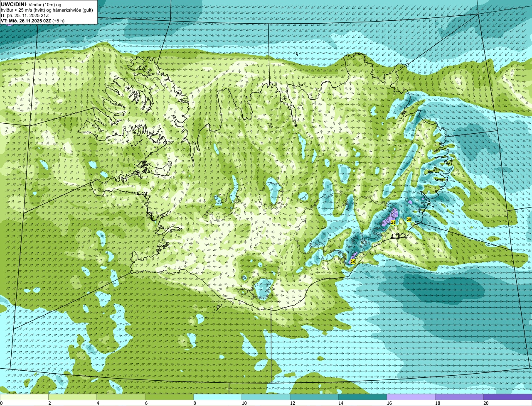
Task: Click the legend scale label "2"
Action: click(49, 403)
